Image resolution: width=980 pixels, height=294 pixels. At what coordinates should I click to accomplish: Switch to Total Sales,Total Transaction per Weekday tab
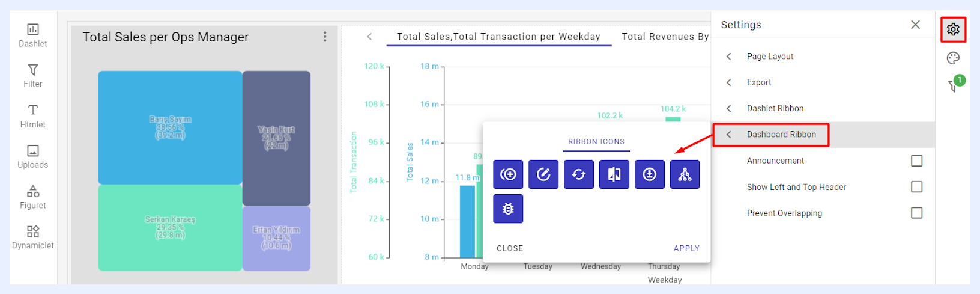coord(498,37)
